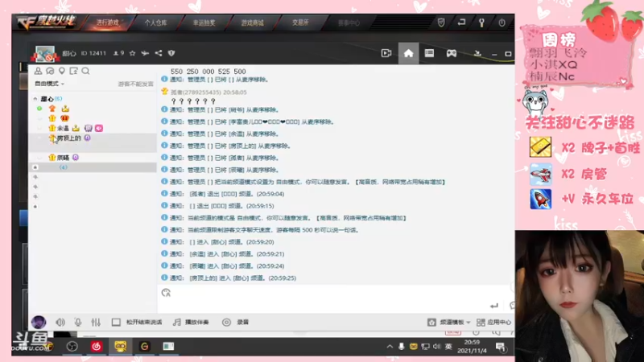Viewport: 644px width, 362px height.
Task: Click the channel avatar thumbnail
Action: 45,54
